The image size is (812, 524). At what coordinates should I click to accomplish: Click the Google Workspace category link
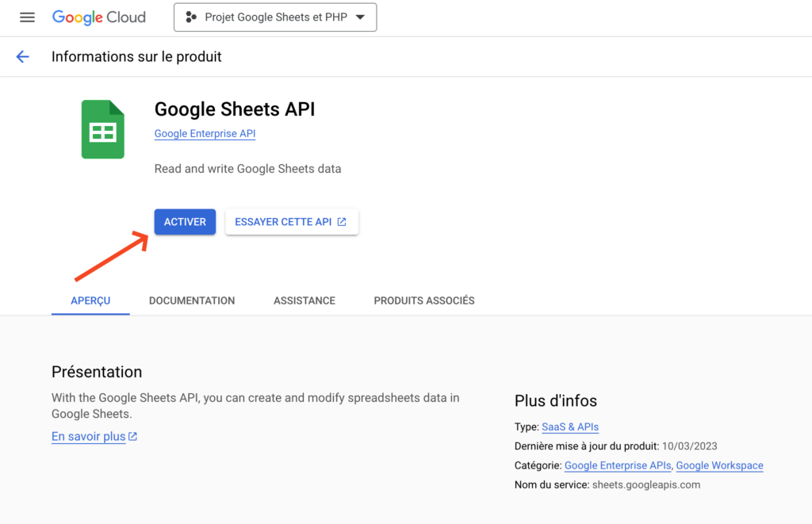[x=719, y=465]
